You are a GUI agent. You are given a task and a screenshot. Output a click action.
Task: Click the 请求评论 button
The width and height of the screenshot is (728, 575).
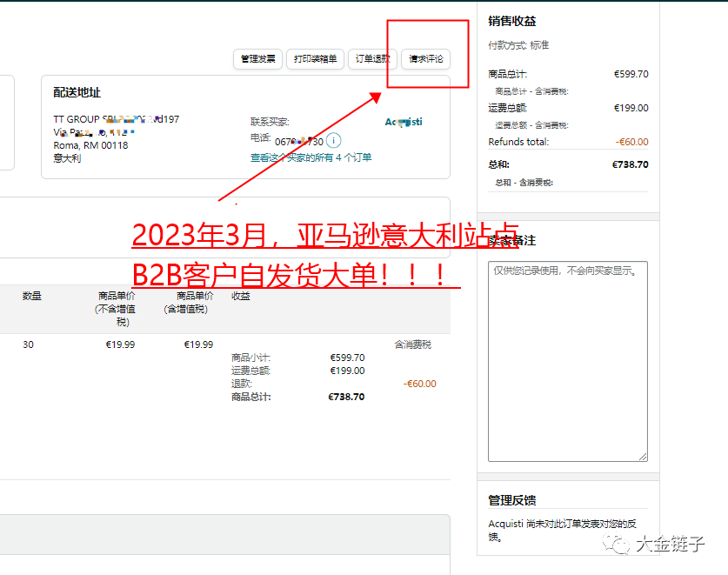pos(425,59)
